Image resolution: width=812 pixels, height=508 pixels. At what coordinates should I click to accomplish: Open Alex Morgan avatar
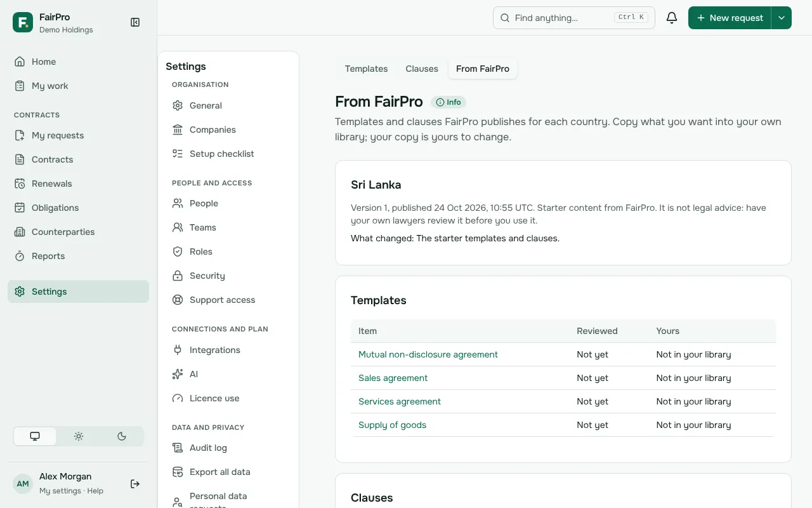pos(23,484)
